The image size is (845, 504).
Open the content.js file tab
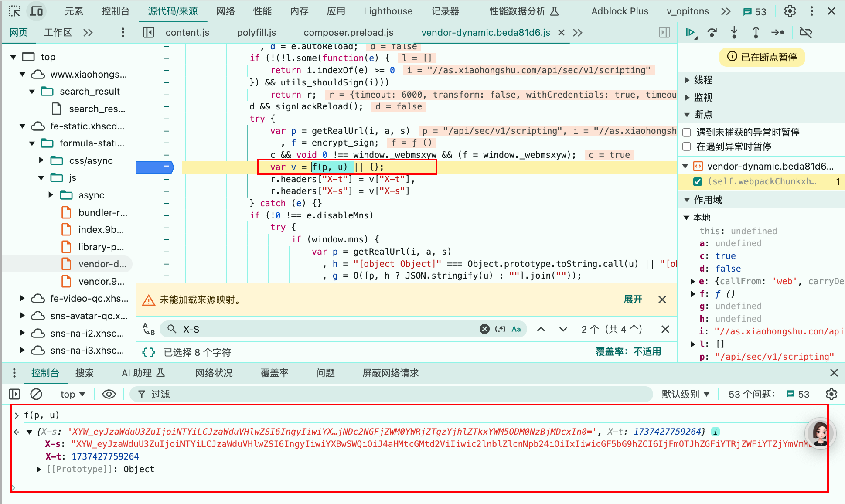[187, 33]
